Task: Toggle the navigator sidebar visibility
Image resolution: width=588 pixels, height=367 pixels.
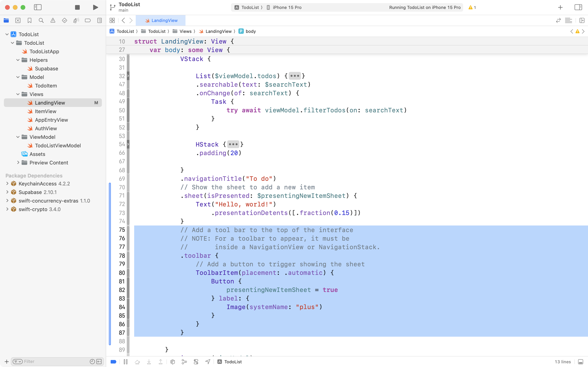Action: pos(38,7)
